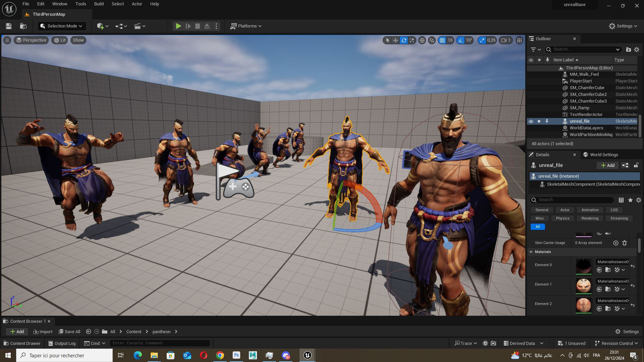Open the Platforms dropdown

tap(246, 26)
